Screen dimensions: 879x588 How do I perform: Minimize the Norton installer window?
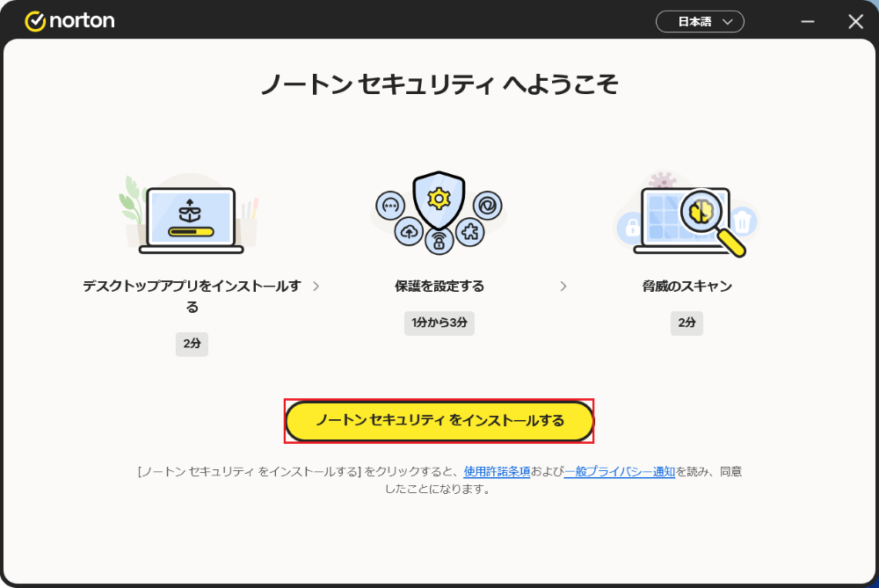[807, 22]
